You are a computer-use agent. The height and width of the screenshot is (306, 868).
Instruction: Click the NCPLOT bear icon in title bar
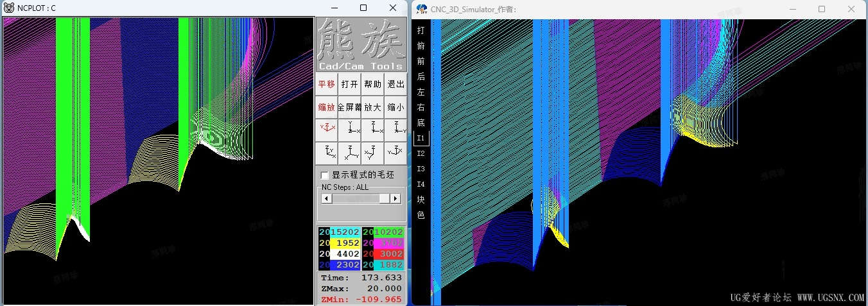[x=9, y=8]
